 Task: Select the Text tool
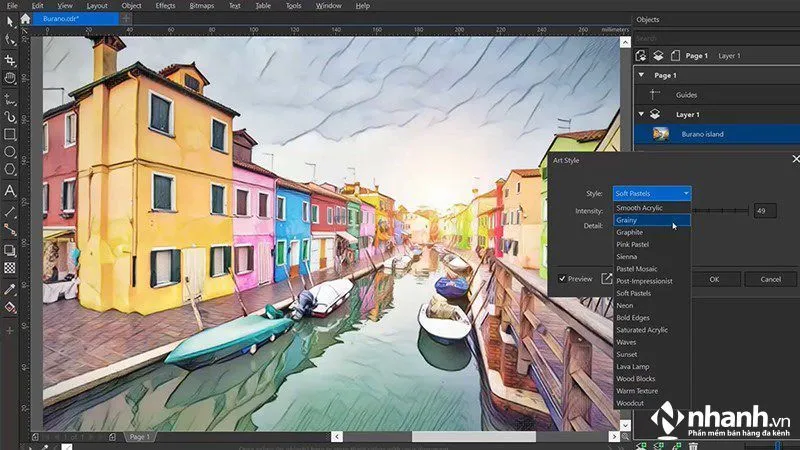tap(10, 191)
